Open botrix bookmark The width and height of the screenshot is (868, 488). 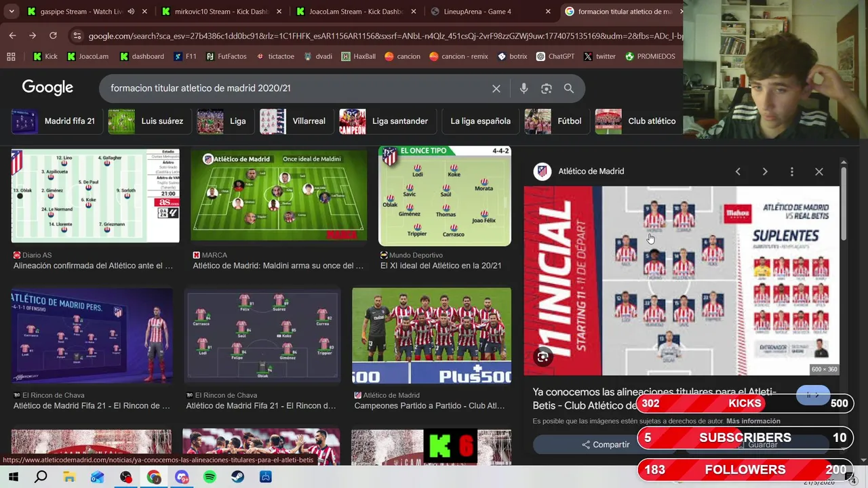tap(512, 56)
